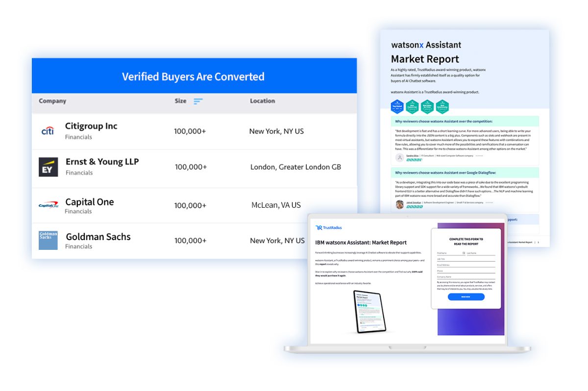
Task: Click the autofill icon in First Name field
Action: click(464, 253)
